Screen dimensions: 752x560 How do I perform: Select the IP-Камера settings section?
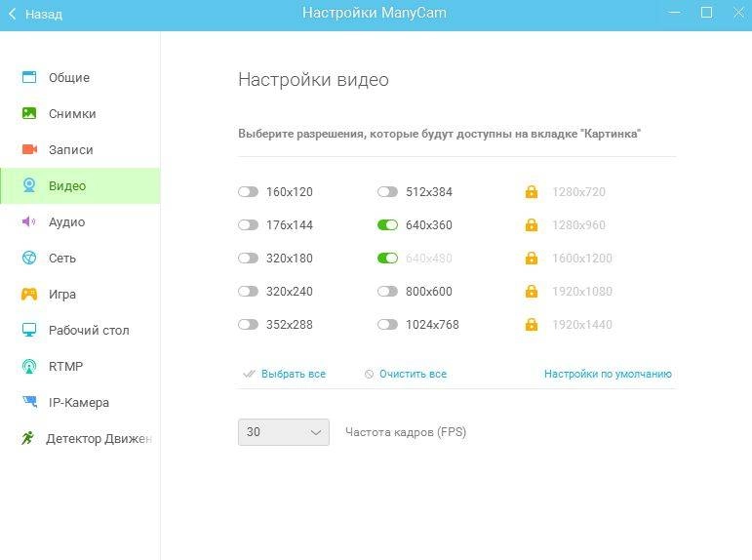click(x=80, y=402)
